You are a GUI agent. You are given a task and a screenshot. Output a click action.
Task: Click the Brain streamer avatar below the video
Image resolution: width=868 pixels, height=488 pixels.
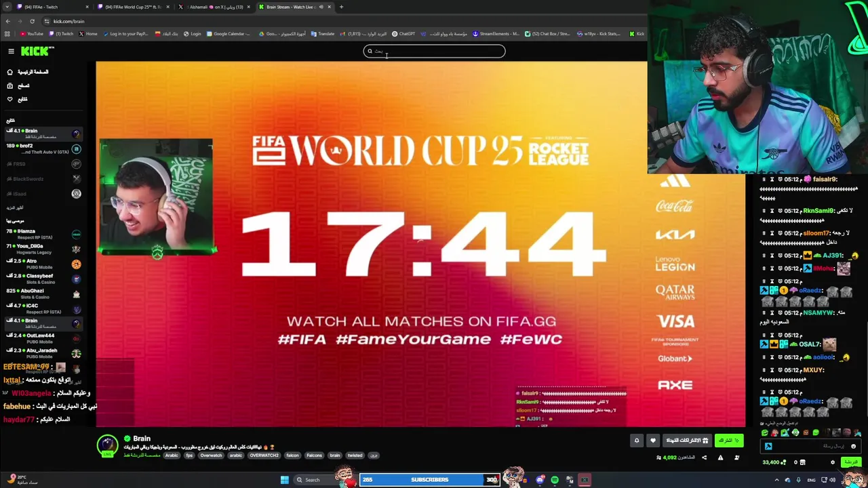(x=107, y=445)
